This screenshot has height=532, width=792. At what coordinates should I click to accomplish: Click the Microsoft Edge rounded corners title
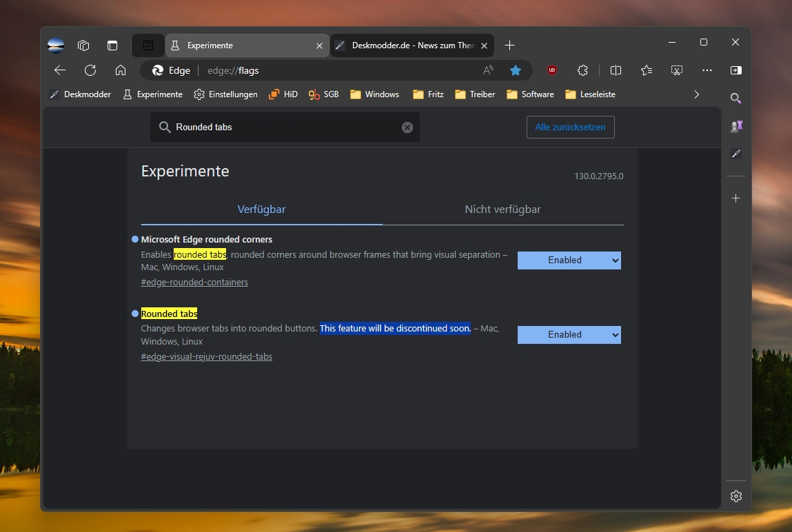pos(207,239)
